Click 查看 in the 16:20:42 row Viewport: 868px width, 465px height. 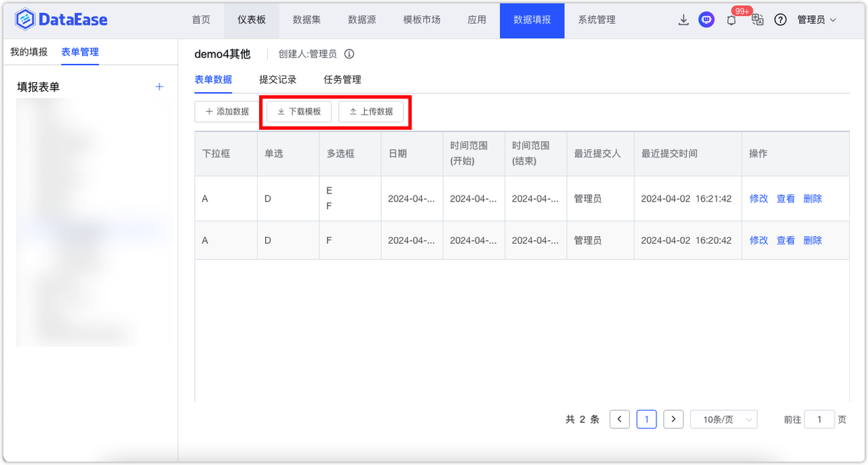coord(786,240)
